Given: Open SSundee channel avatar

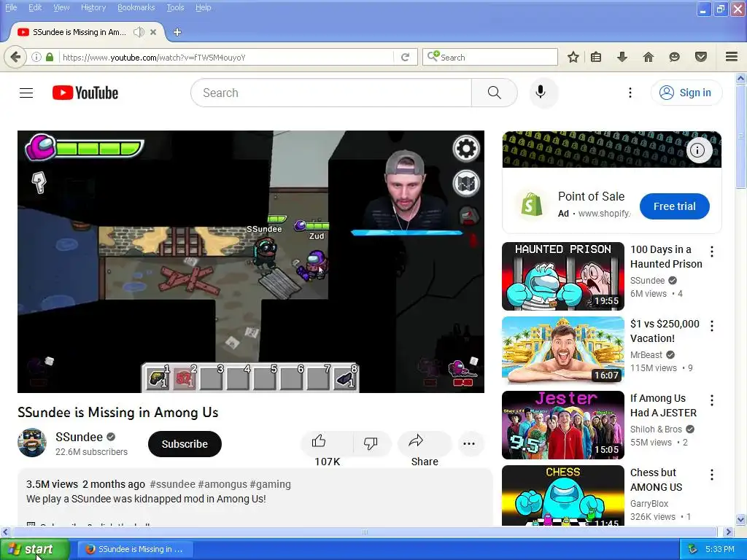Looking at the screenshot, I should (32, 443).
